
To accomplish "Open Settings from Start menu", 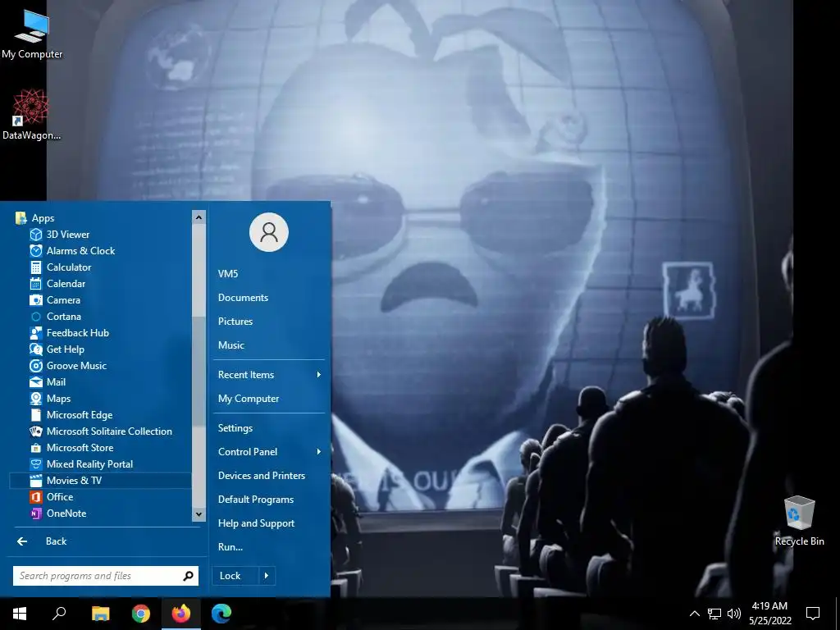I will pyautogui.click(x=235, y=428).
